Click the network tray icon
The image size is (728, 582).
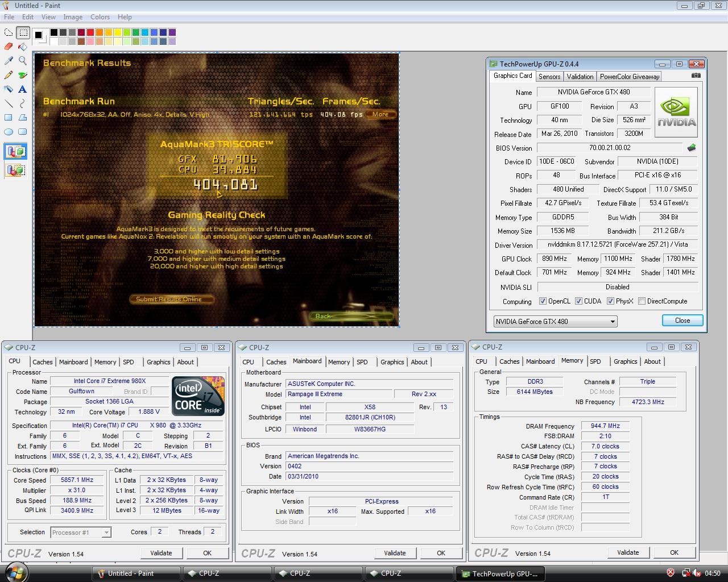click(686, 573)
